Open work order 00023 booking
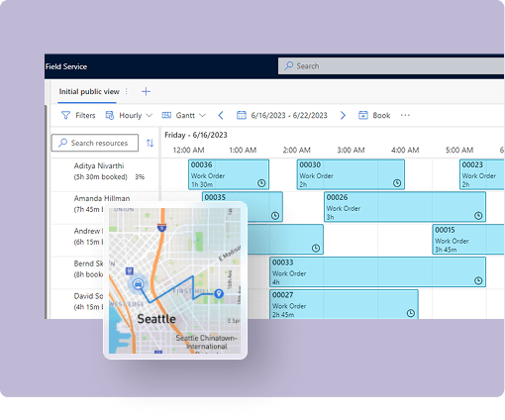The height and width of the screenshot is (420, 505). pos(482,174)
